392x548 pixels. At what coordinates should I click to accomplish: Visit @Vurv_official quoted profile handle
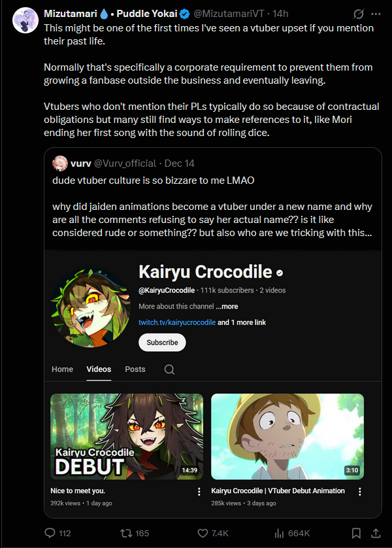coord(125,163)
